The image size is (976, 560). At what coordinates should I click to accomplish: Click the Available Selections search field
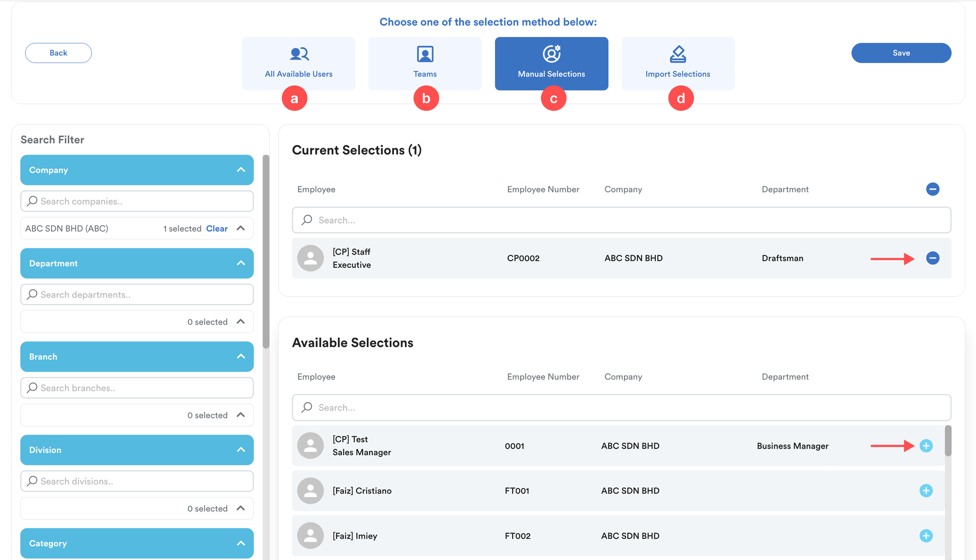tap(621, 408)
